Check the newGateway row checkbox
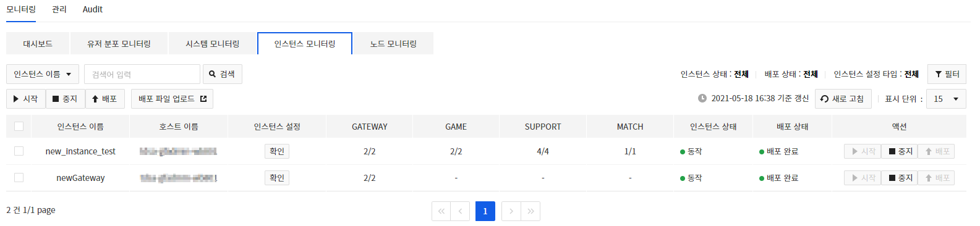 click(19, 178)
